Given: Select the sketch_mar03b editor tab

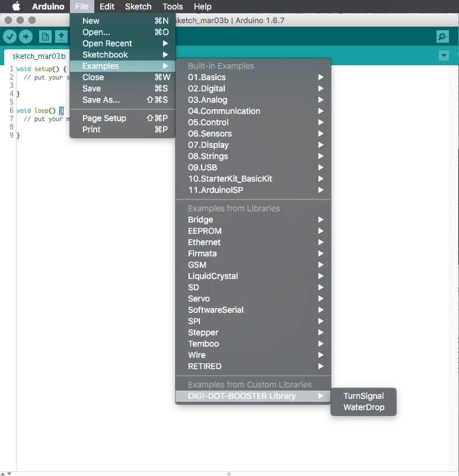Looking at the screenshot, I should point(39,56).
